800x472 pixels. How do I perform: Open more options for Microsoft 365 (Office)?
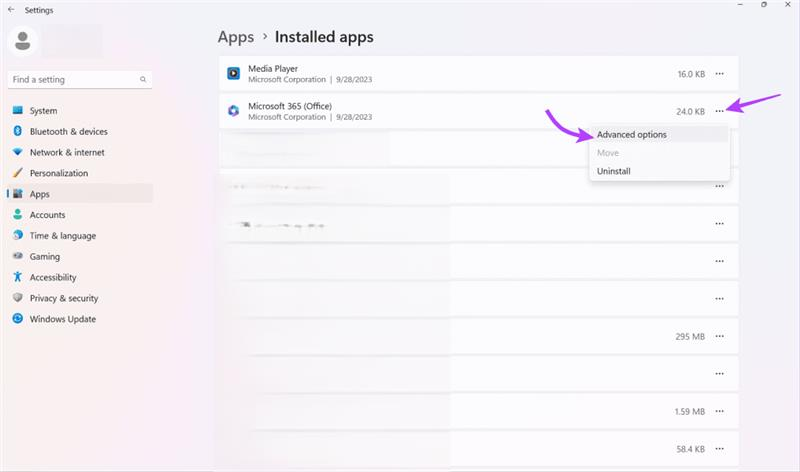point(719,111)
